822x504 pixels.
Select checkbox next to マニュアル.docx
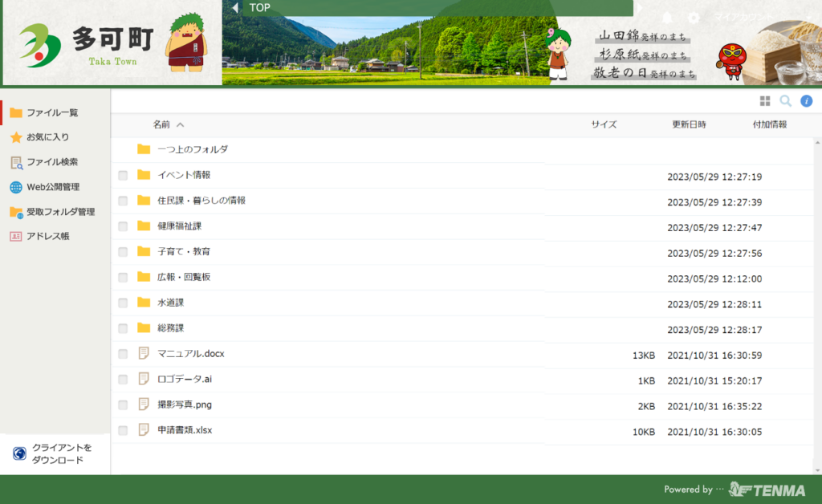(x=123, y=354)
